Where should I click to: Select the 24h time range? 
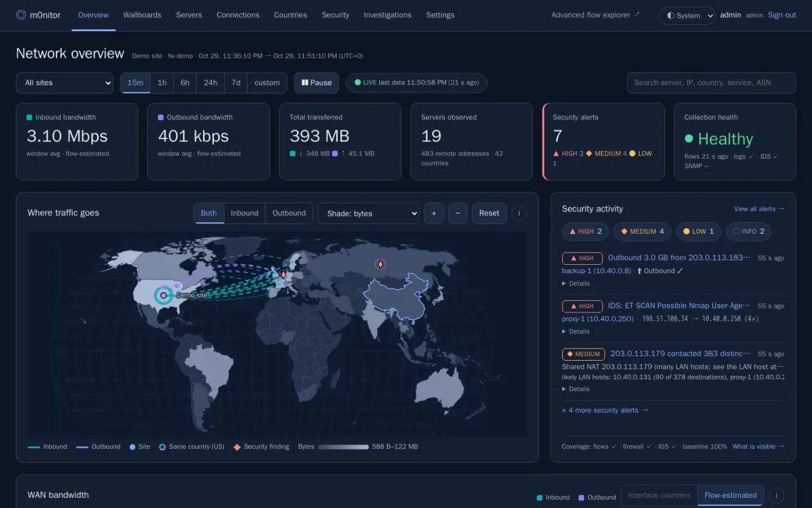[x=211, y=83]
